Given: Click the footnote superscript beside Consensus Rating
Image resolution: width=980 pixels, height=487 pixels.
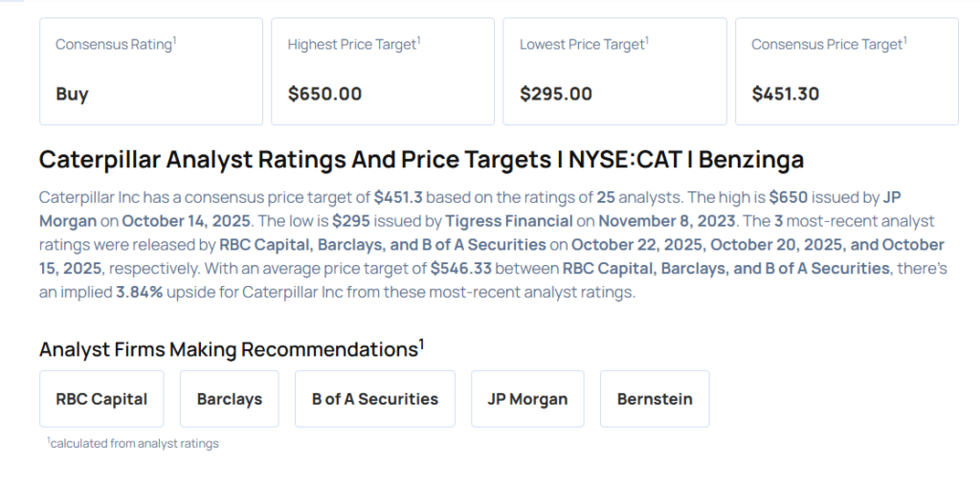Looking at the screenshot, I should (x=174, y=40).
